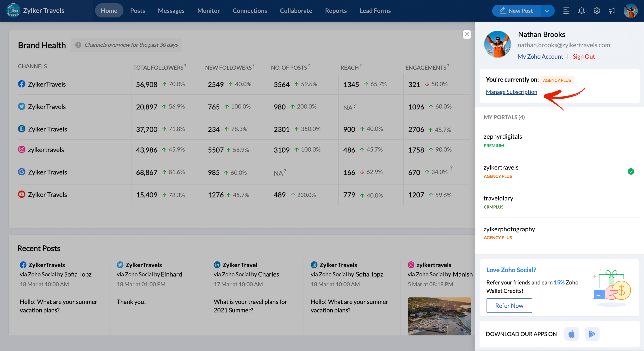Screen dimensions: 644x351
Task: Click the profile avatar in top bar
Action: click(x=630, y=11)
